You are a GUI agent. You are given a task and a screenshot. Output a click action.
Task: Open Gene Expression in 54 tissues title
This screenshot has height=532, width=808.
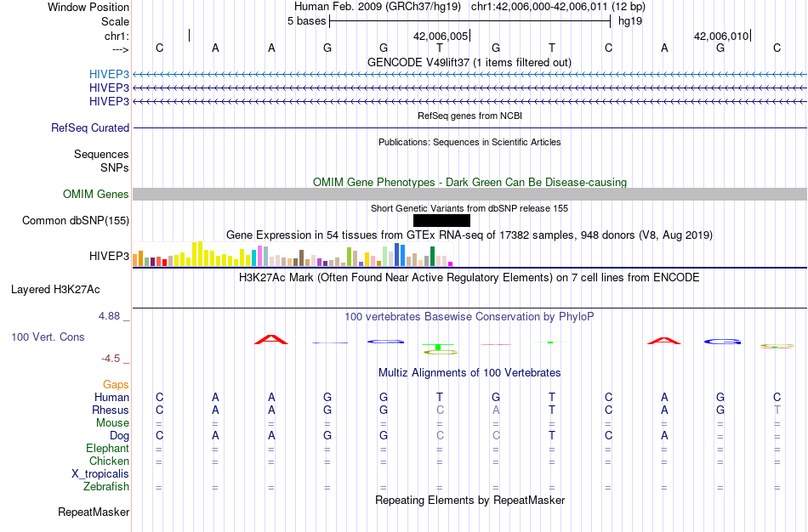point(469,235)
